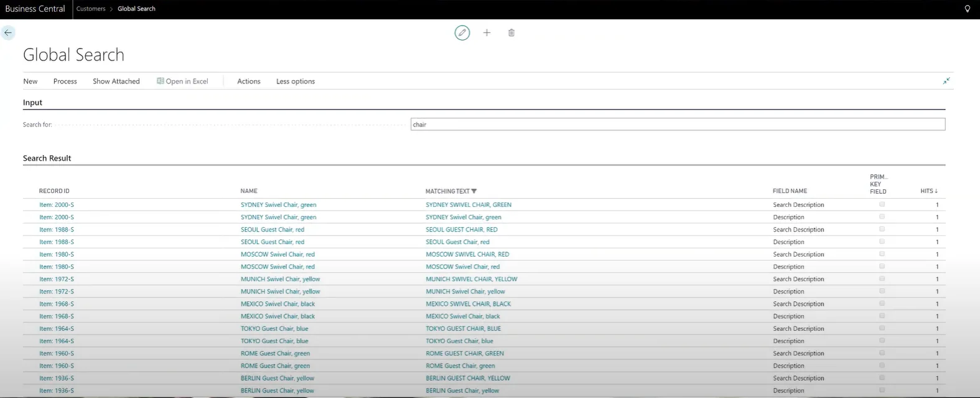Click the Search for input field
Viewport: 980px width, 398px height.
coord(678,125)
